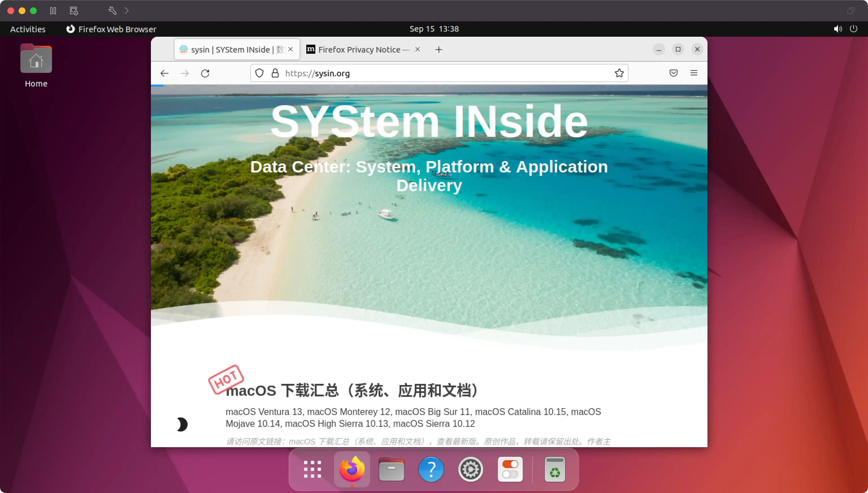This screenshot has width=868, height=493.
Task: Select the Firefox icon in the dock
Action: tap(351, 469)
